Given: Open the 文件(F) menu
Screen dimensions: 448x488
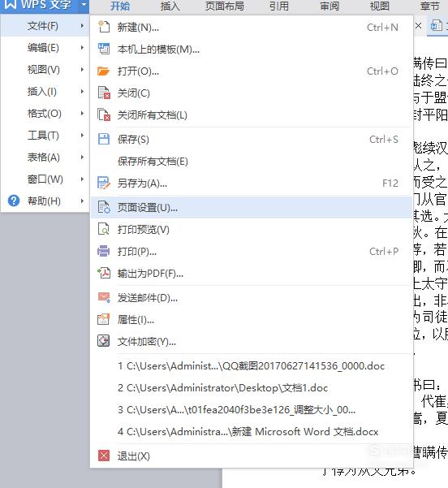Looking at the screenshot, I should 45,25.
